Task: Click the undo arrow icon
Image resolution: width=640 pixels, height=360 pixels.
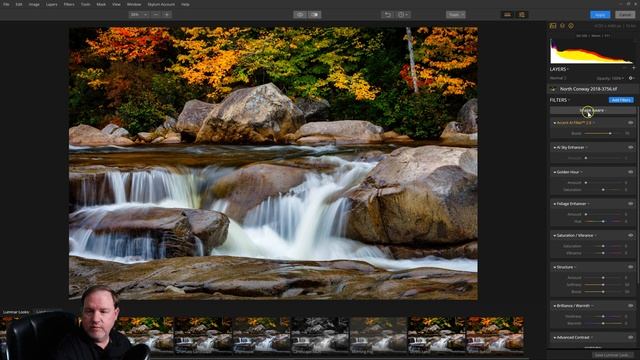Action: pyautogui.click(x=387, y=15)
